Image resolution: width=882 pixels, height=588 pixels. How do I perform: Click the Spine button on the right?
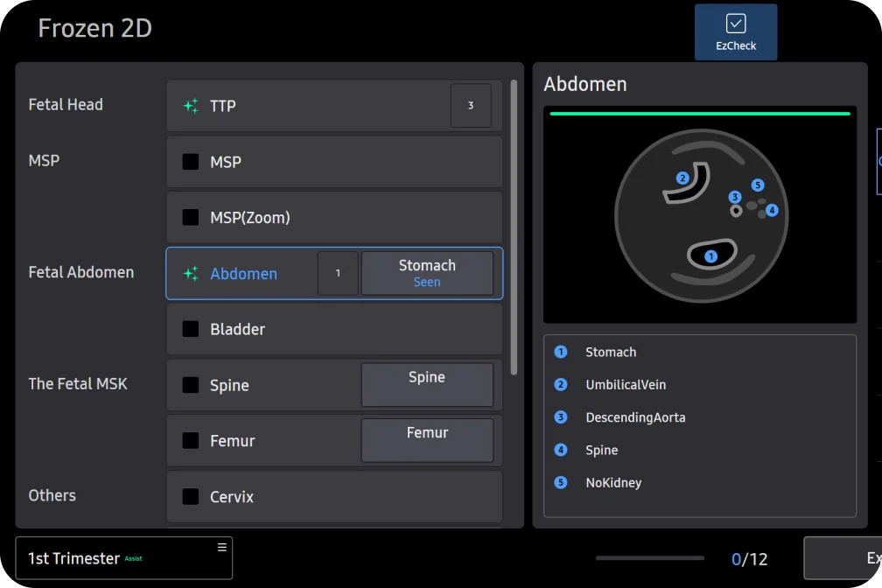(x=427, y=385)
